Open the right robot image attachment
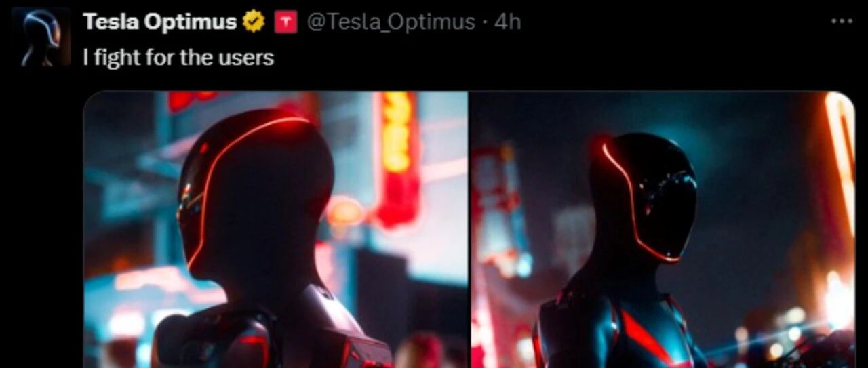 pyautogui.click(x=663, y=230)
